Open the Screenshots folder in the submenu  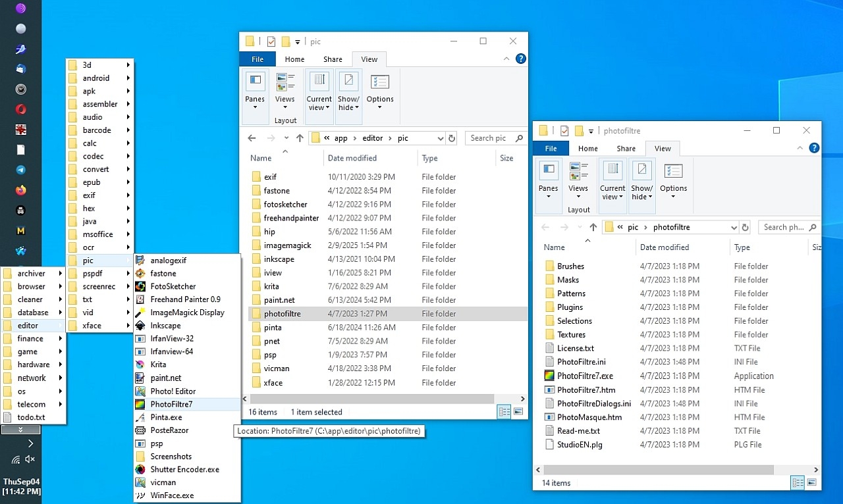point(187,456)
